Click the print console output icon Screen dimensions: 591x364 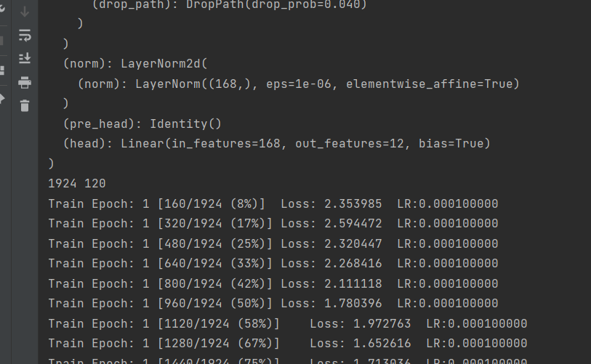coord(25,83)
